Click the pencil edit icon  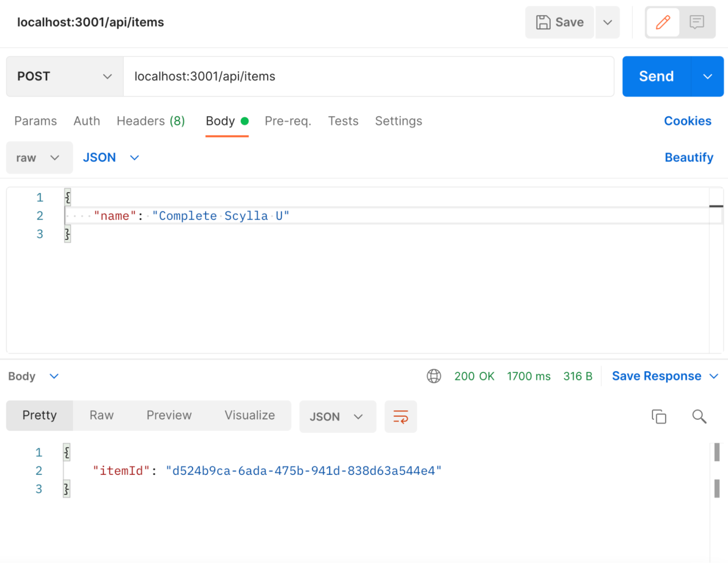tap(663, 22)
